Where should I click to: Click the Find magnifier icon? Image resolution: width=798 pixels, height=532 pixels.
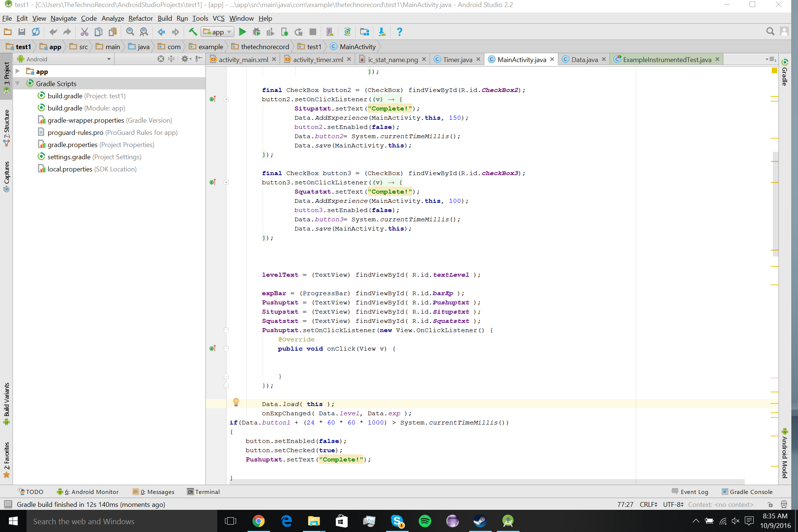(x=130, y=32)
